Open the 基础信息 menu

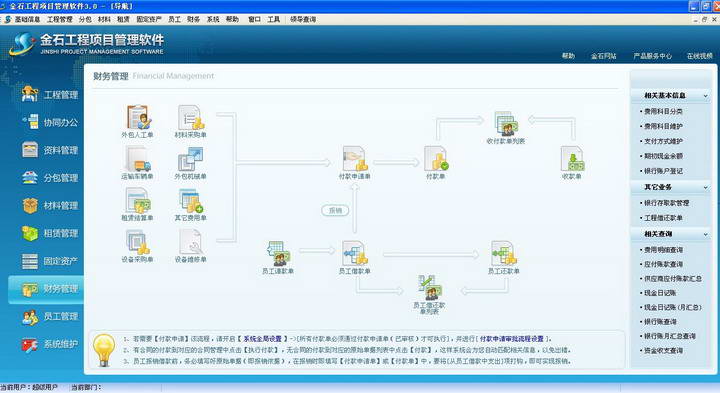click(28, 19)
